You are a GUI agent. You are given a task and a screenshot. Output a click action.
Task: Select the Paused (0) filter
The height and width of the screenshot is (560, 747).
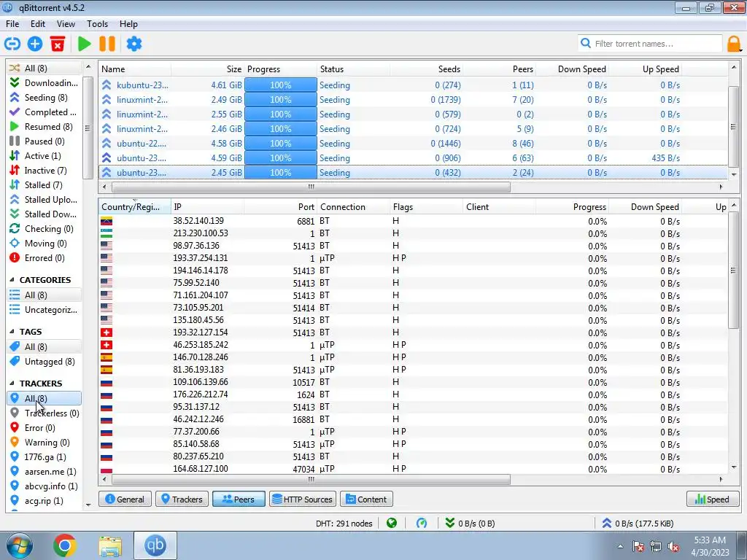(x=44, y=141)
